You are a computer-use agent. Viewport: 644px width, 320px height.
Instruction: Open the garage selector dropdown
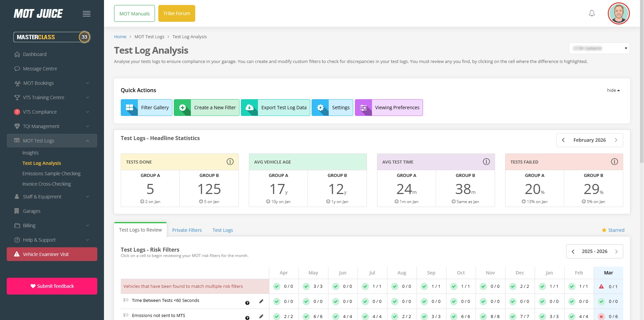[x=599, y=48]
